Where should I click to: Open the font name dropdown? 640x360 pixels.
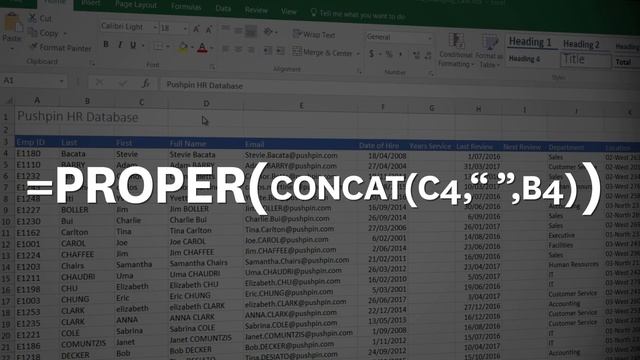155,27
